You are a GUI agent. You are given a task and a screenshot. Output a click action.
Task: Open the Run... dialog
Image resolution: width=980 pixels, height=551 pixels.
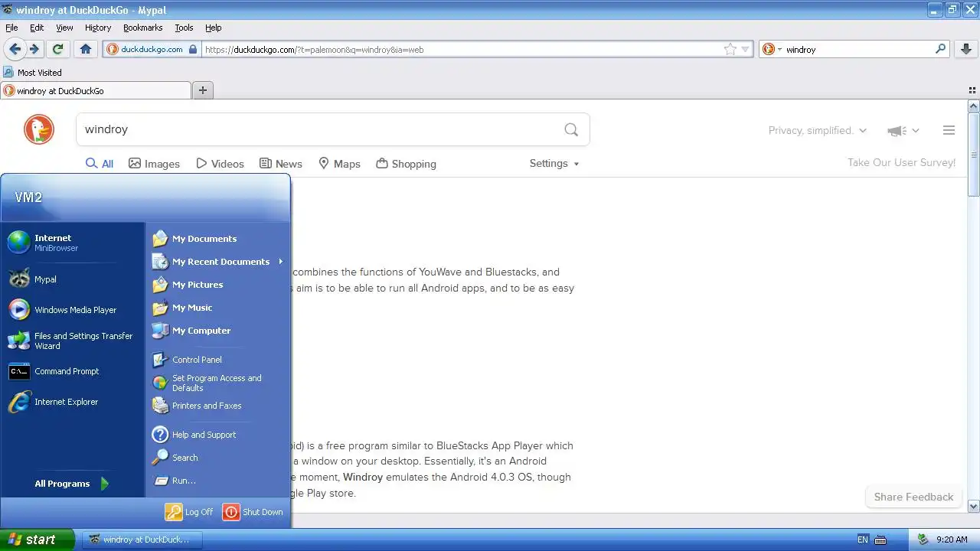click(x=217, y=481)
